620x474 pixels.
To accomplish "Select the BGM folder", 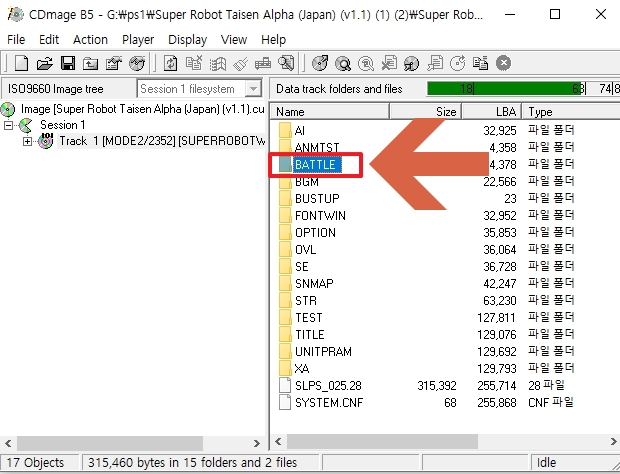I will point(307,181).
